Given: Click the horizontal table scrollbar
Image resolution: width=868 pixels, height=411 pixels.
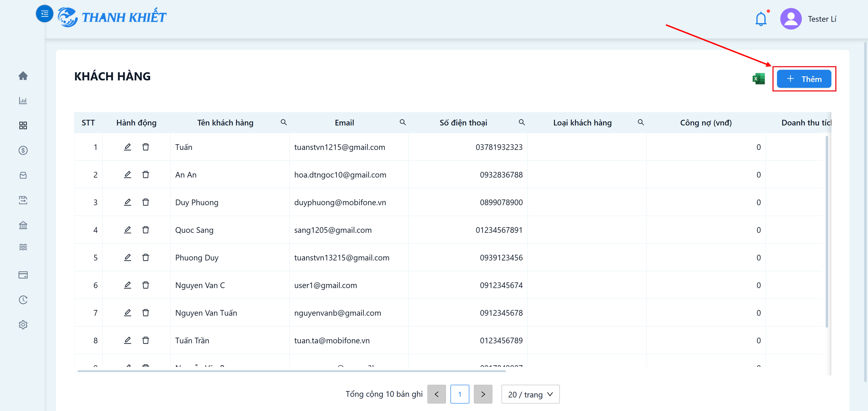Looking at the screenshot, I should pos(292,371).
